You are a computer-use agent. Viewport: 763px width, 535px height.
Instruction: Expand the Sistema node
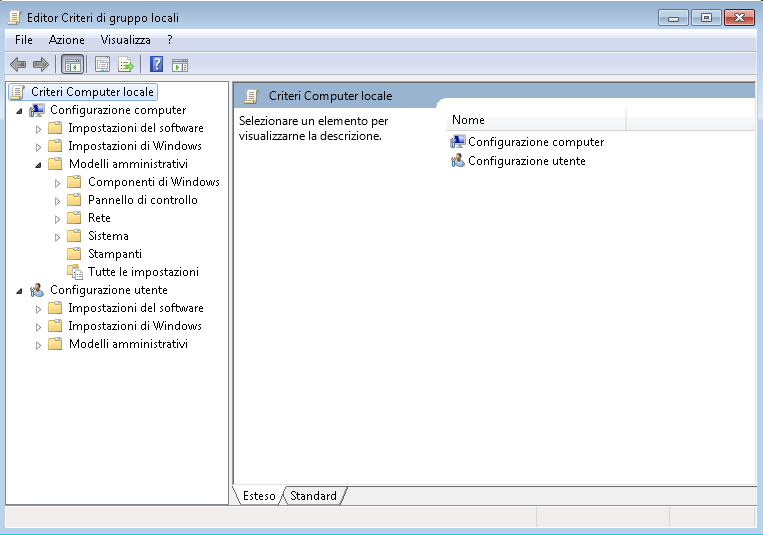(x=57, y=237)
